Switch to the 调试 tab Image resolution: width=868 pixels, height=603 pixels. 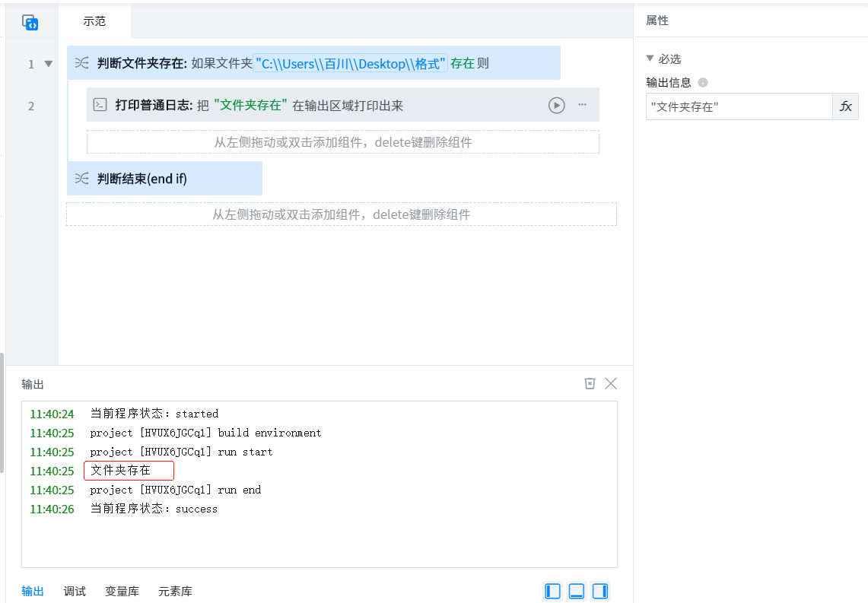[x=75, y=591]
